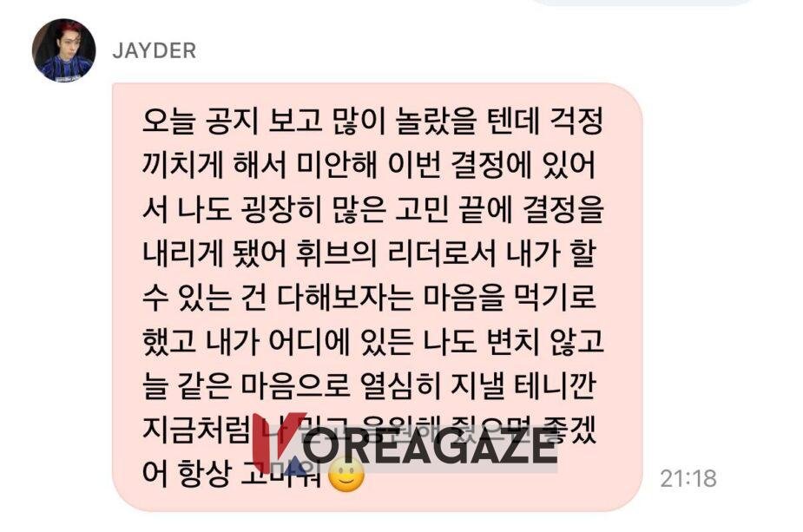
Task: Select the word 오늘 starting the message
Action: click(169, 122)
